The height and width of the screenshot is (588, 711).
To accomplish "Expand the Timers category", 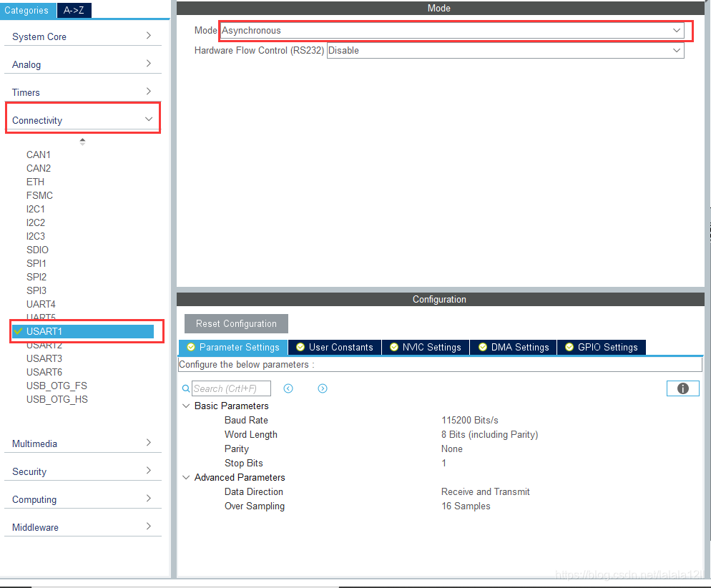I will click(82, 92).
